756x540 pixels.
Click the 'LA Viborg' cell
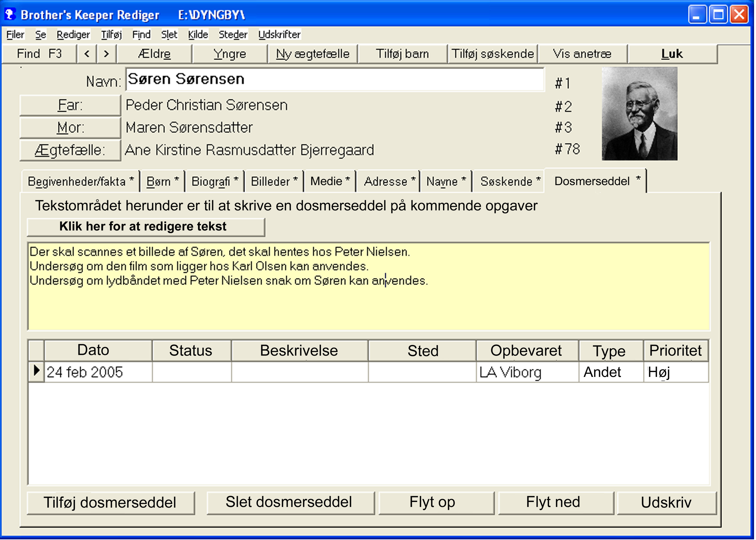click(x=527, y=372)
